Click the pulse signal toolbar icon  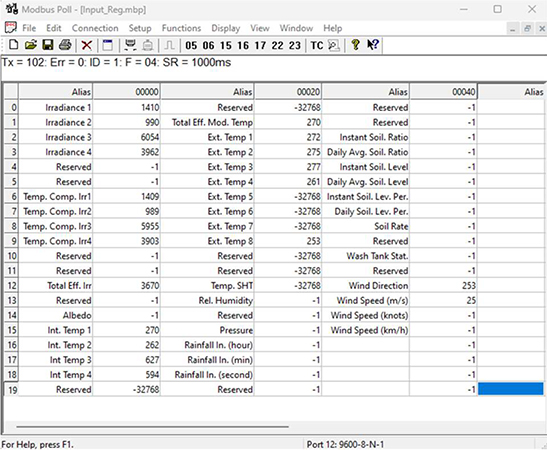pos(169,45)
